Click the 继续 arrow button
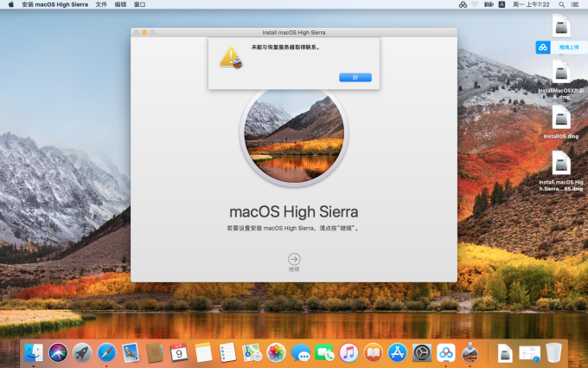The image size is (588, 368). pos(294,259)
